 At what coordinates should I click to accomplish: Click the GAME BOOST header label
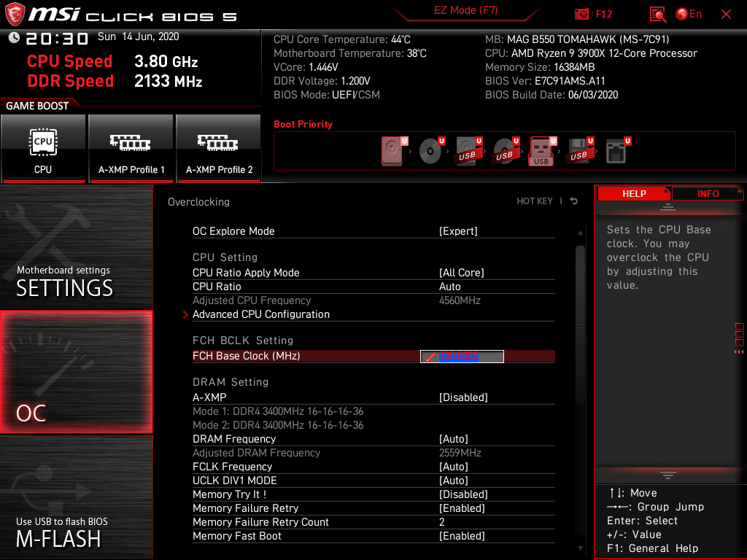(37, 106)
